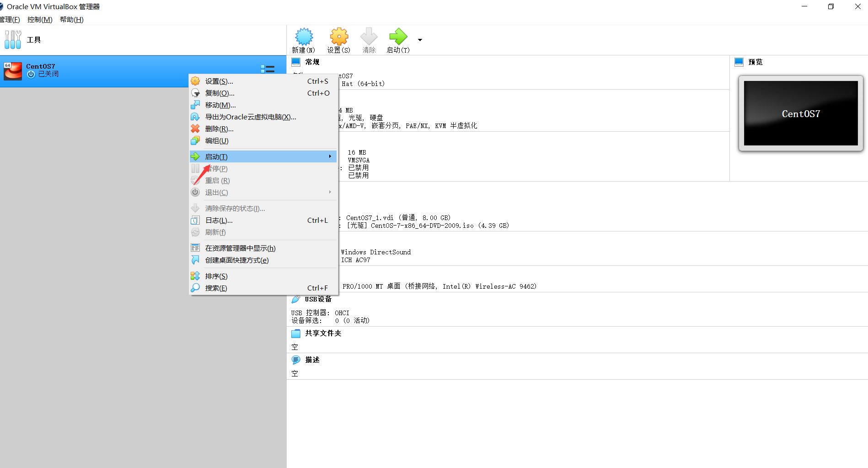The image size is (868, 468).
Task: Click the CentOS-7-x86_64-DVD-2009.iso entry
Action: click(428, 226)
